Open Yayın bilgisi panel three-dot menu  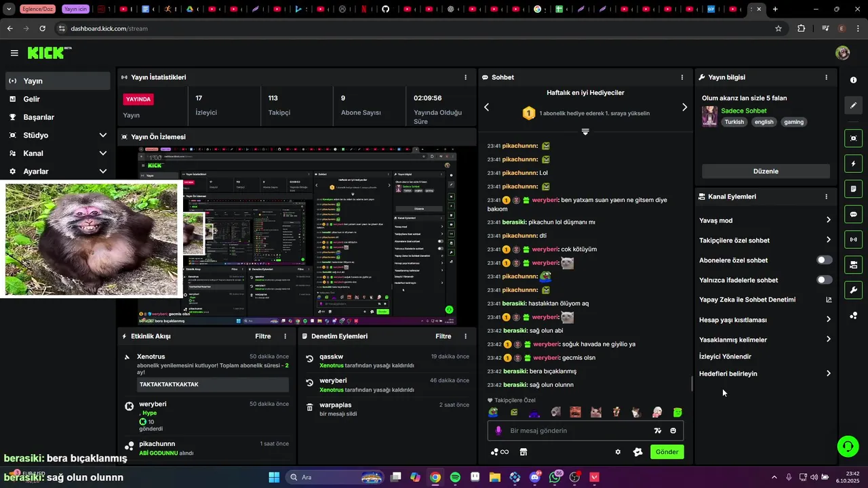tap(826, 77)
